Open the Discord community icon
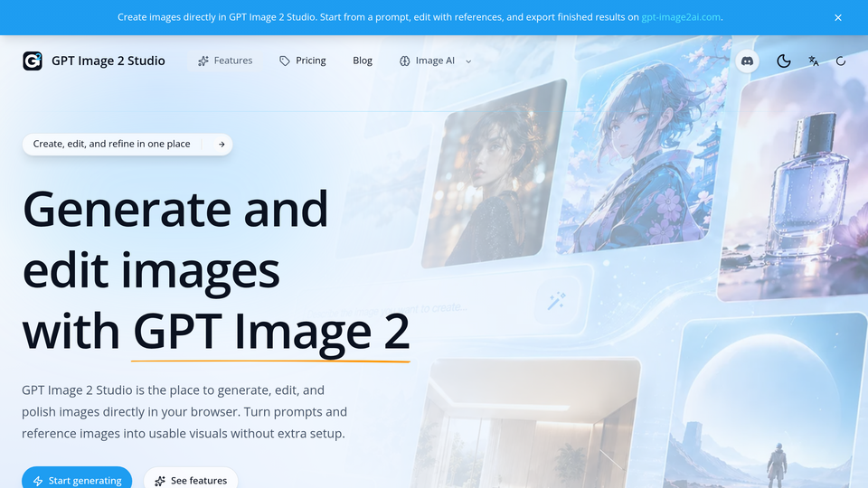The width and height of the screenshot is (868, 488). (x=747, y=61)
